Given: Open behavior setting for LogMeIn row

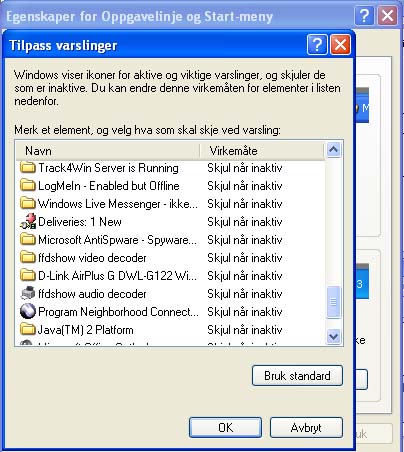Looking at the screenshot, I should point(245,186).
